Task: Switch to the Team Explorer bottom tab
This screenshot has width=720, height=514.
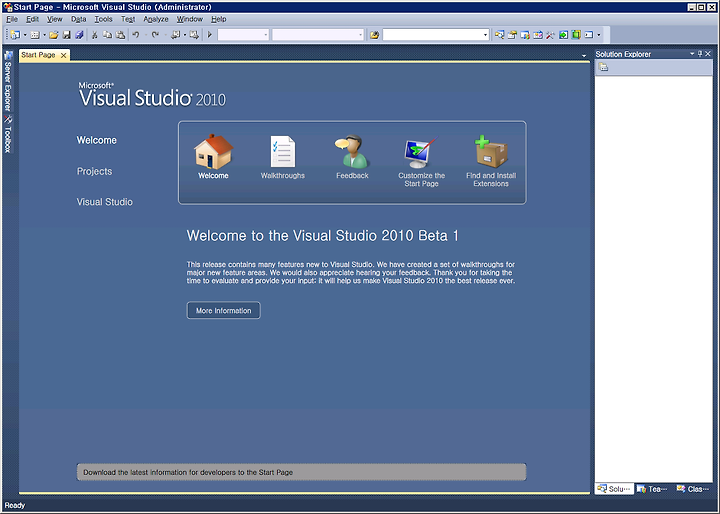Action: coord(652,489)
